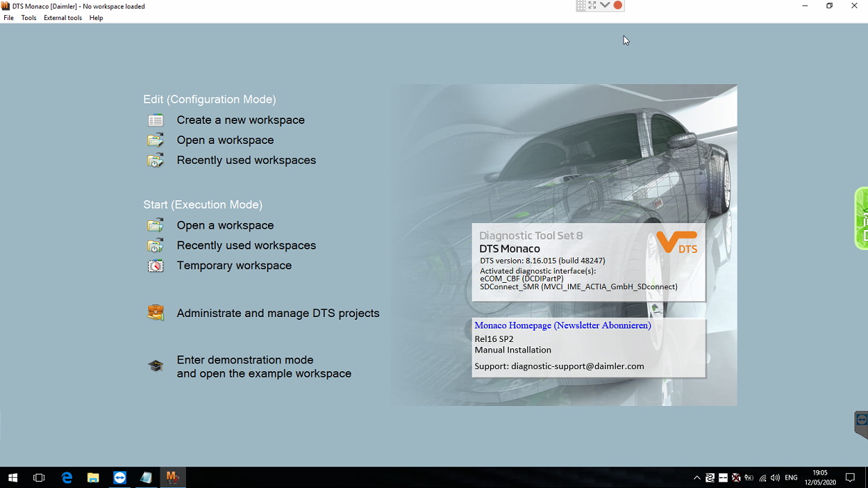Enter demonstration mode and open example workspace
Image resolution: width=868 pixels, height=488 pixels.
264,367
